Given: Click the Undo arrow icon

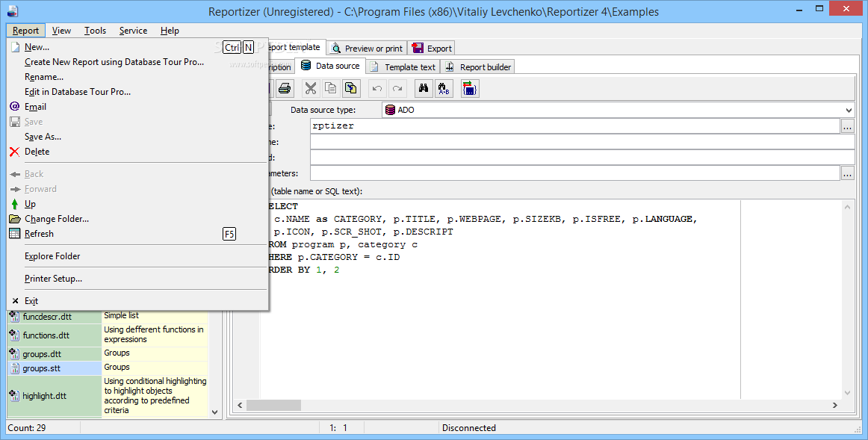Looking at the screenshot, I should pos(377,88).
